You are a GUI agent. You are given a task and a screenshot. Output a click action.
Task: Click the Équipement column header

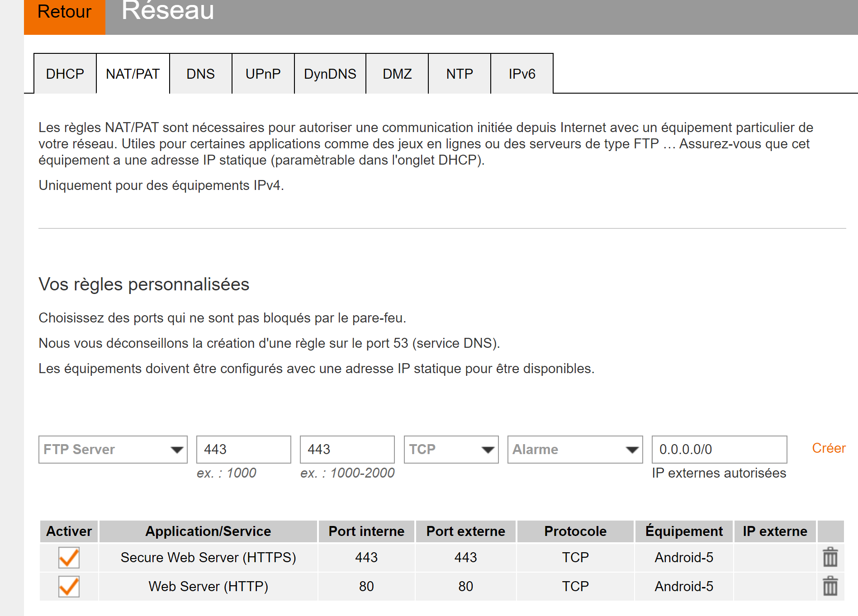tap(684, 531)
